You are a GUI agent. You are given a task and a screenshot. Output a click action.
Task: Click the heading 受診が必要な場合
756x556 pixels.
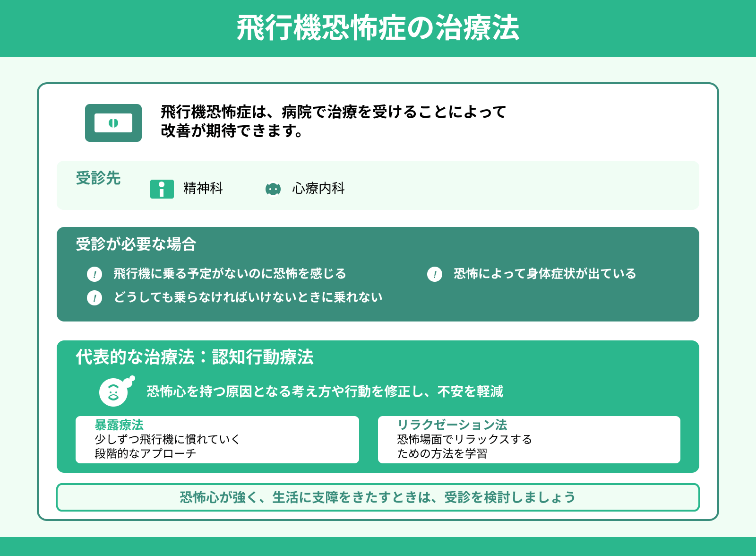pyautogui.click(x=136, y=244)
